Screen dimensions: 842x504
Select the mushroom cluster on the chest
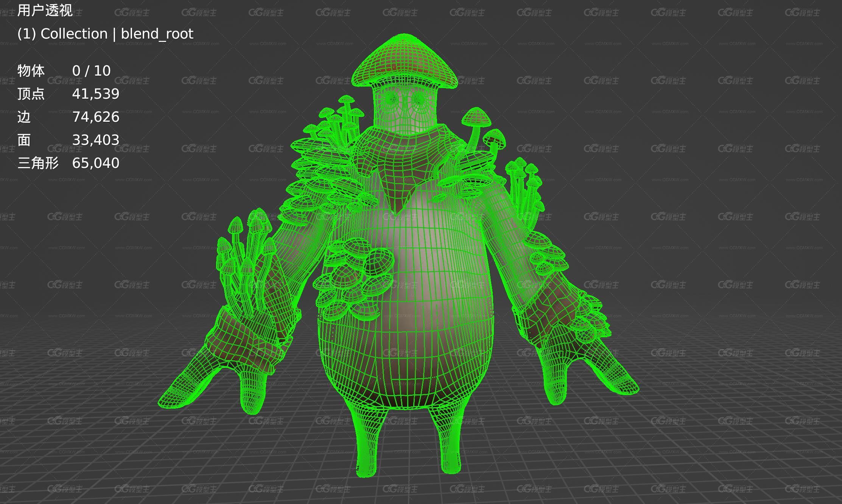pos(354,280)
